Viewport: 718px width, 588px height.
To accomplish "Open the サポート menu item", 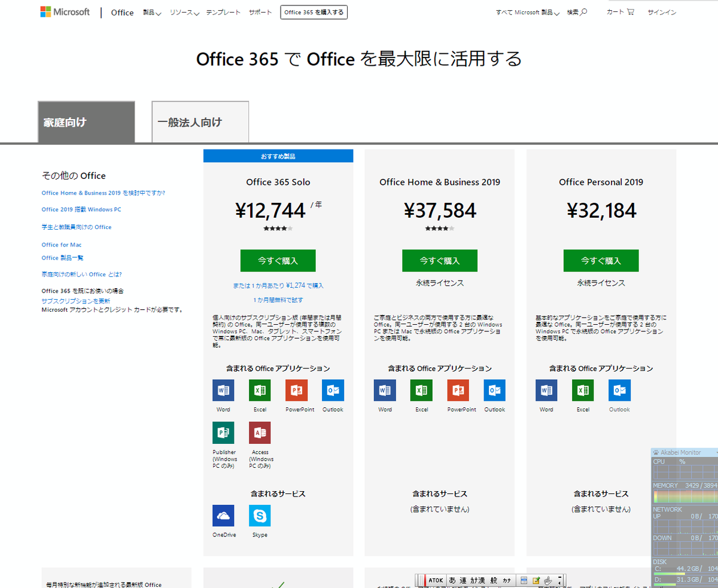I will click(x=260, y=13).
